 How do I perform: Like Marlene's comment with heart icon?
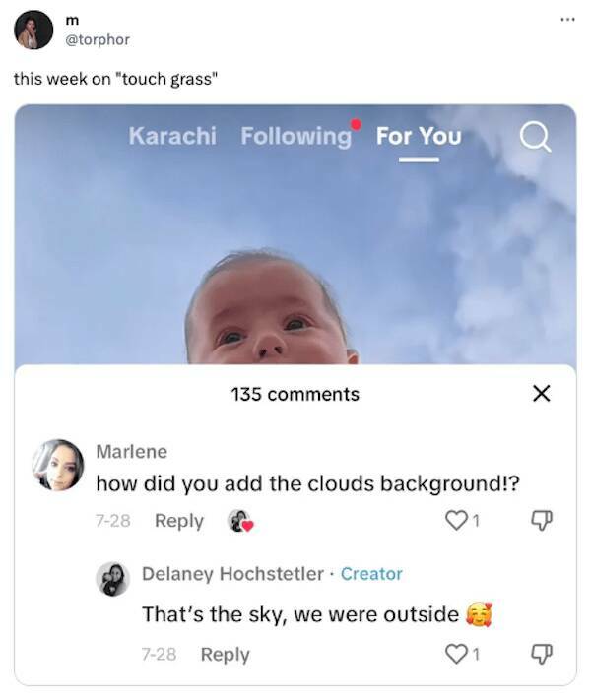click(x=456, y=520)
